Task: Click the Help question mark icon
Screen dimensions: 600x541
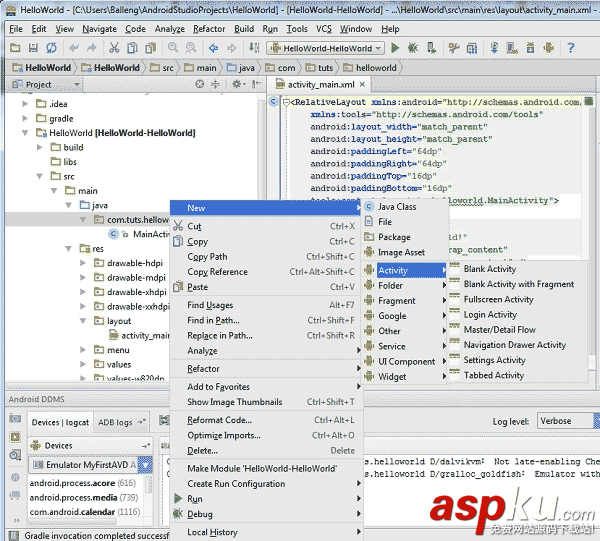Action: click(x=571, y=48)
